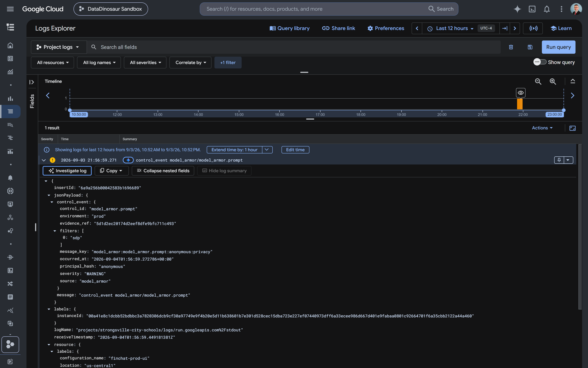Open the Query library
588x368 pixels.
pos(290,28)
